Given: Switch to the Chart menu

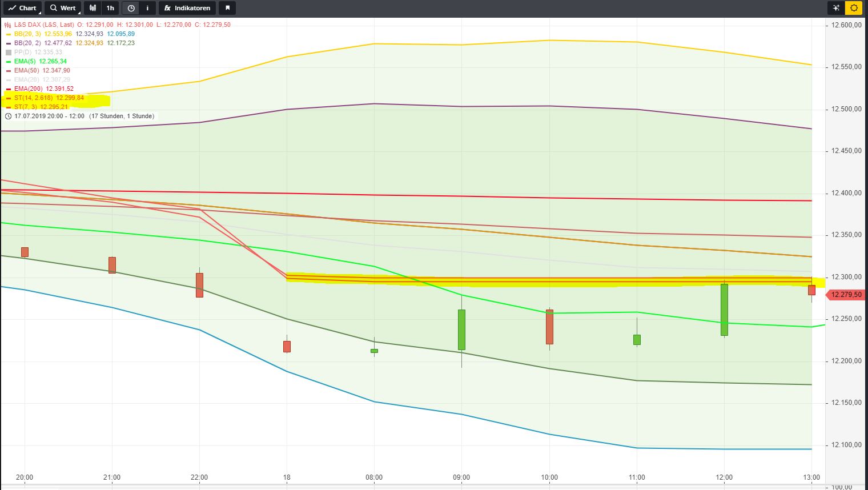Looking at the screenshot, I should (22, 8).
